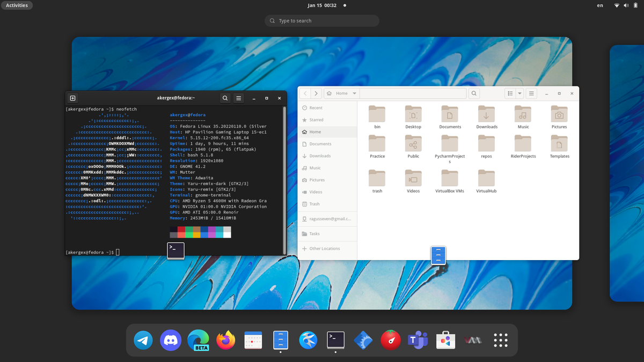Select the Practice folder
Viewport: 644px width, 362px height.
[x=377, y=146]
